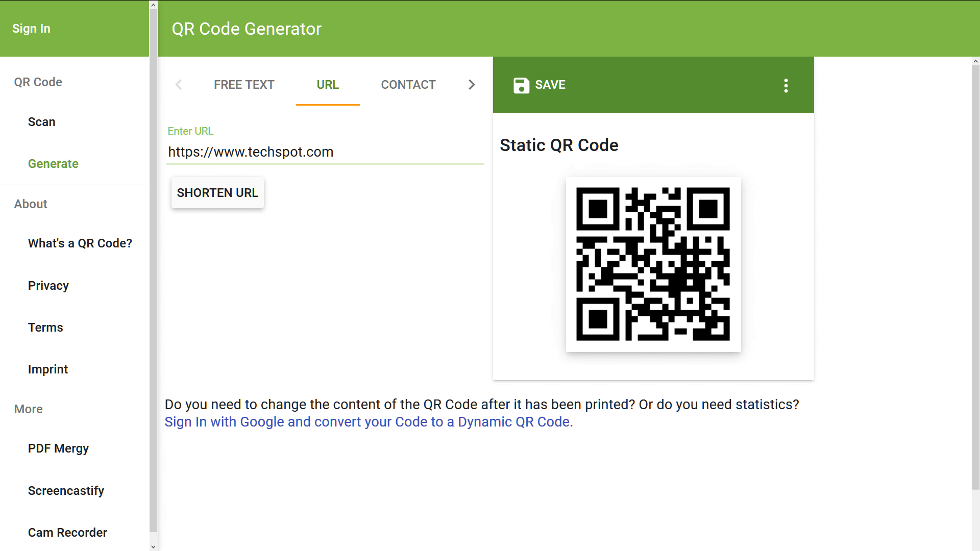Select the URL tab
This screenshot has height=551, width=980.
tap(328, 85)
